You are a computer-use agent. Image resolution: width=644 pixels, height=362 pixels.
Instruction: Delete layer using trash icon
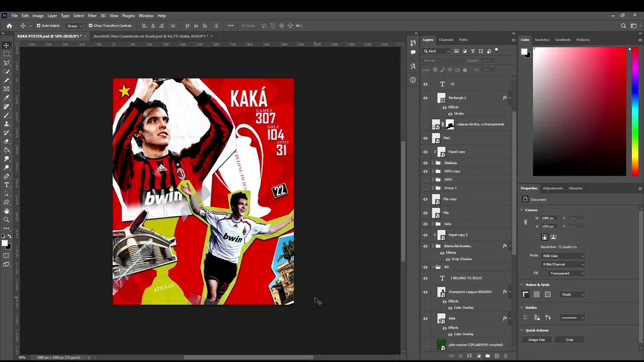point(506,356)
